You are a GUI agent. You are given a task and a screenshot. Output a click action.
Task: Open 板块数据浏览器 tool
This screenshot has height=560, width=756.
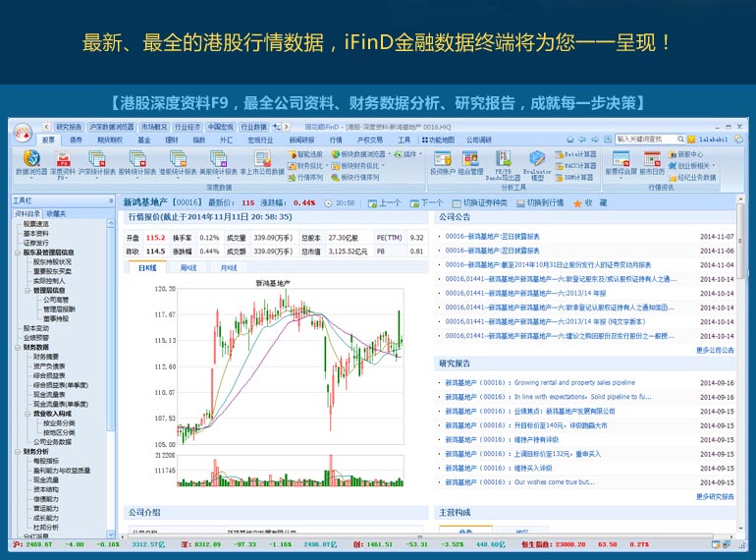tap(358, 154)
